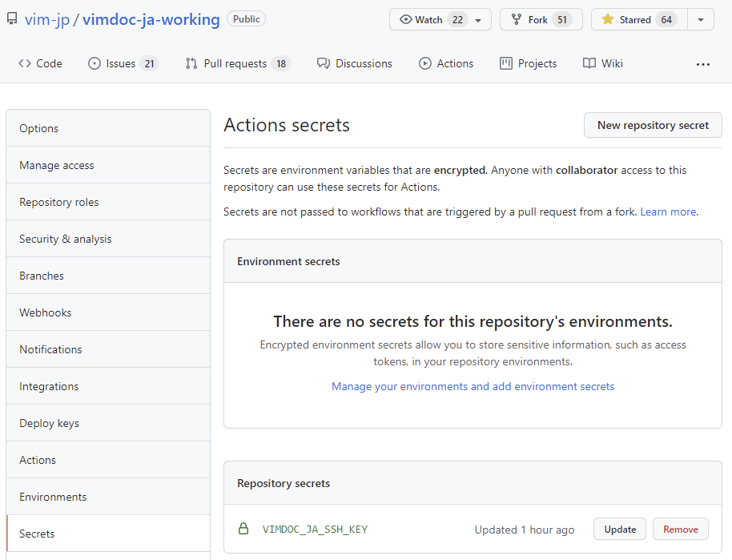Expand the star lists dropdown arrow
This screenshot has height=560, width=732.
coord(701,19)
